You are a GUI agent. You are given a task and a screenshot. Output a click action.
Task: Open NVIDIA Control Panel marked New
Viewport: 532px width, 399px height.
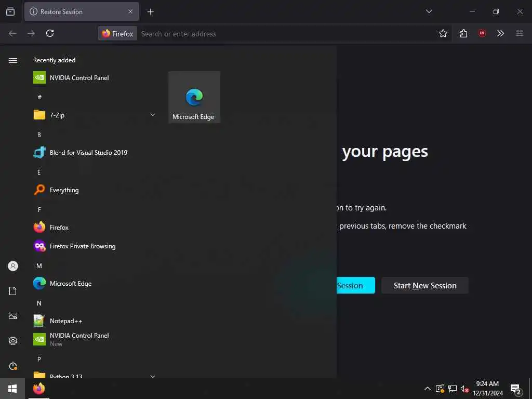click(95, 339)
